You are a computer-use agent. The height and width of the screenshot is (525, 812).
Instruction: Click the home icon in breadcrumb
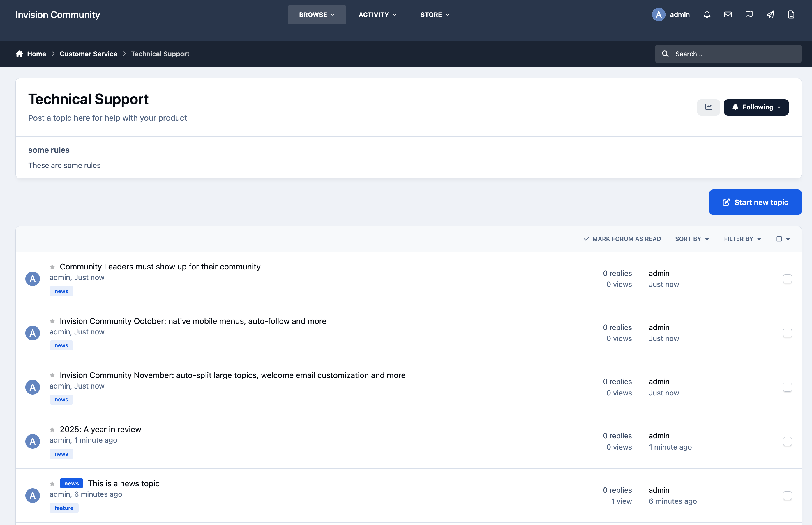[20, 54]
